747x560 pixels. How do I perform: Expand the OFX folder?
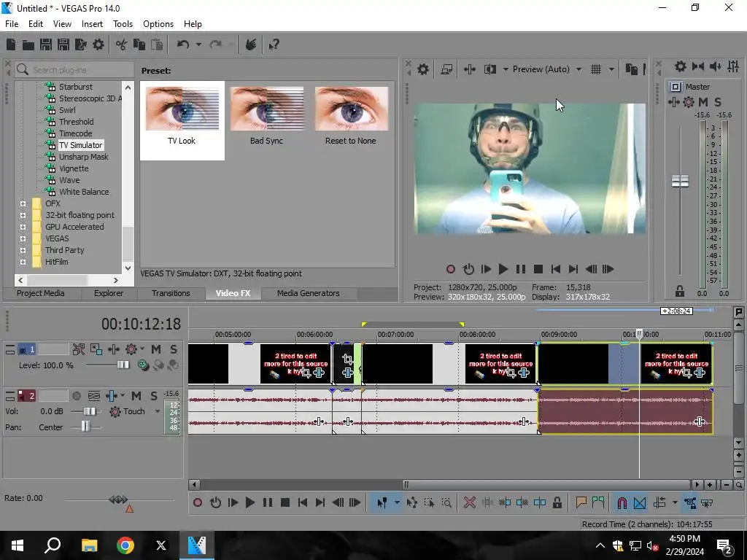(23, 203)
